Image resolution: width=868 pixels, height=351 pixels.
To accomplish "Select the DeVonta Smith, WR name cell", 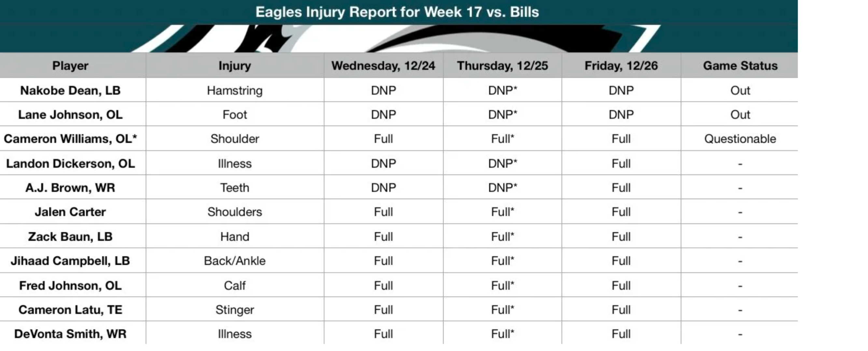I will (x=70, y=334).
